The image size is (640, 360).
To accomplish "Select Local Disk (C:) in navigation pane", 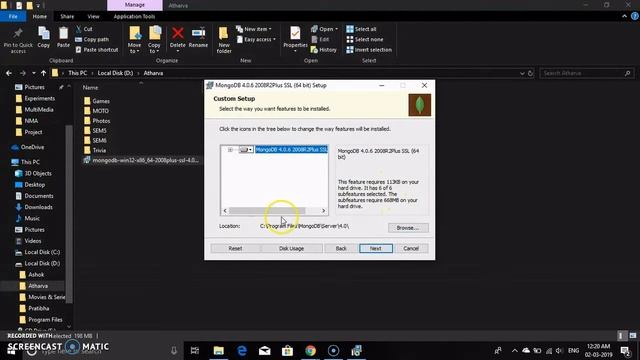I will coord(42,252).
